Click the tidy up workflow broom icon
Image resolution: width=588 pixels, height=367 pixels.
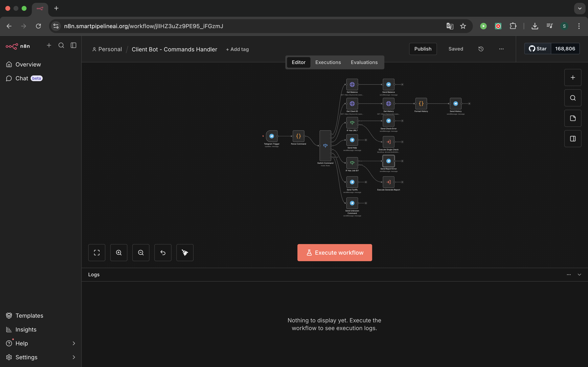pyautogui.click(x=185, y=253)
